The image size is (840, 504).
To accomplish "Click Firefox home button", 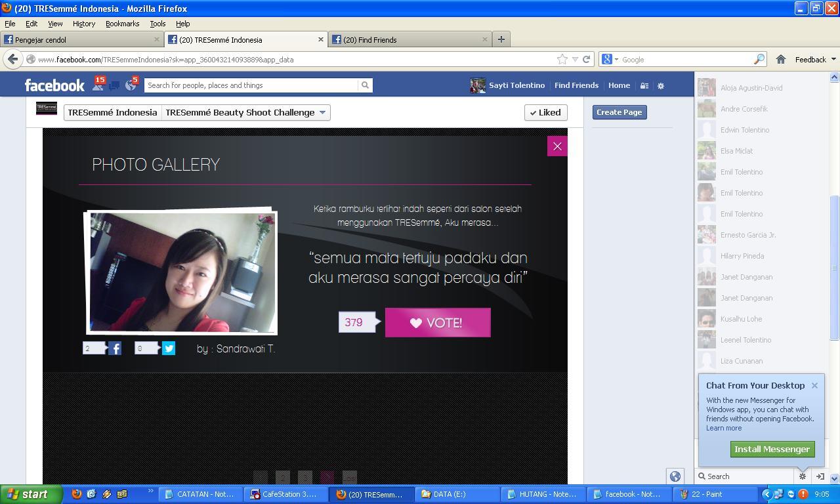I will (780, 59).
